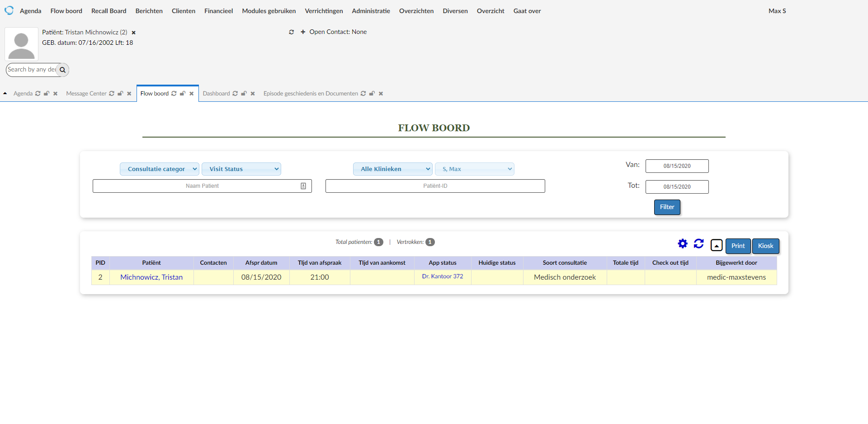Clear the selected patient Tristan Michnowicz
Image resolution: width=868 pixels, height=424 pixels.
click(x=133, y=33)
